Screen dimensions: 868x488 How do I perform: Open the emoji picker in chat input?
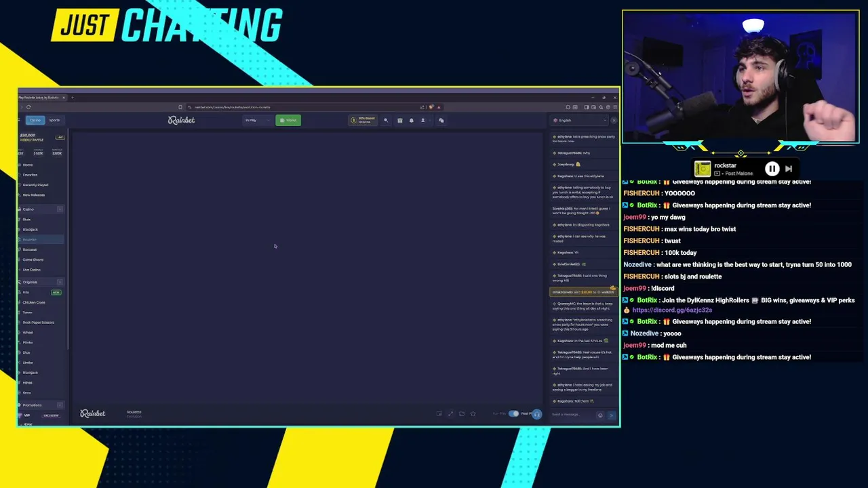tap(600, 415)
